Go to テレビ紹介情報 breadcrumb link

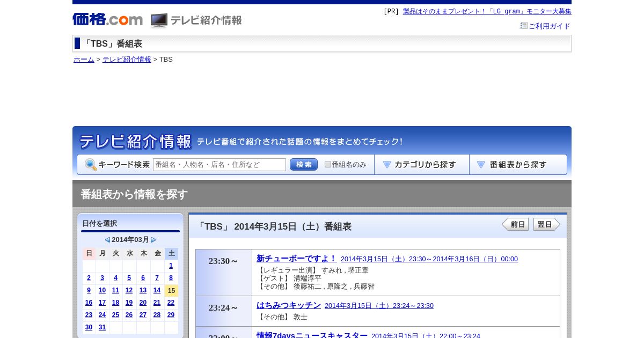point(127,60)
